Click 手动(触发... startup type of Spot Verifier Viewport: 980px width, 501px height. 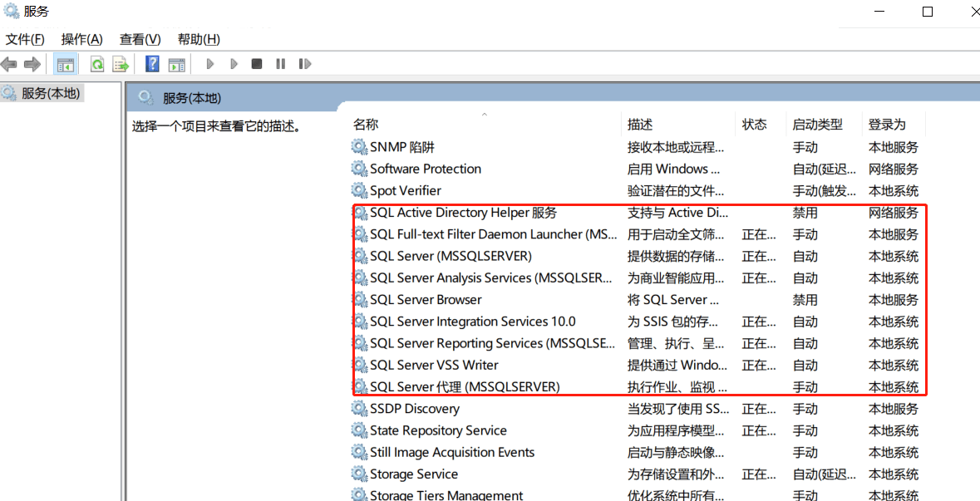(824, 191)
